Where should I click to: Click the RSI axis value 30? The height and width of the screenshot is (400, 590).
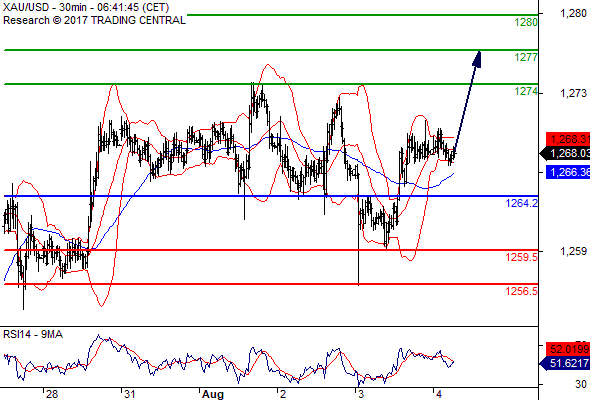[581, 384]
